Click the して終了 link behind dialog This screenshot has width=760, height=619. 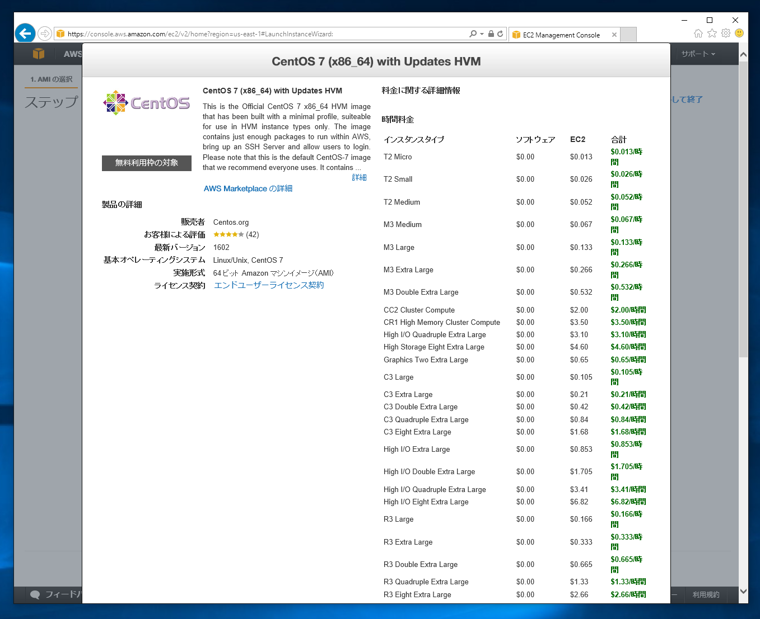687,99
